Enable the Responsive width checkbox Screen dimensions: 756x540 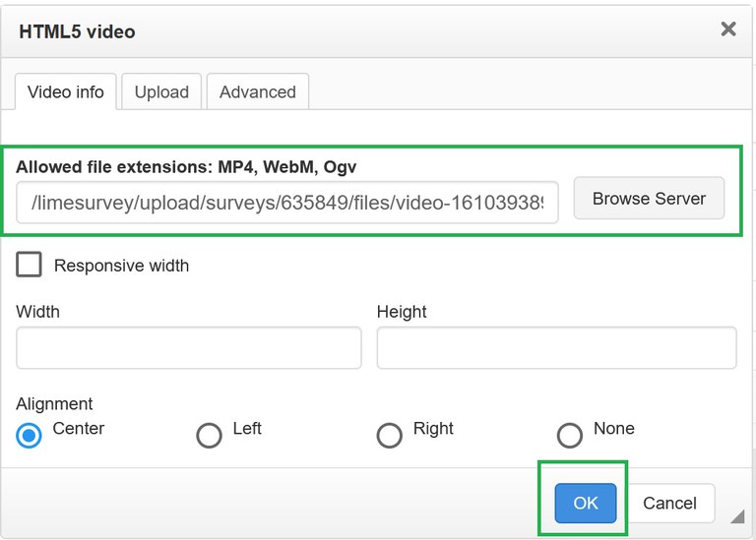(x=30, y=265)
